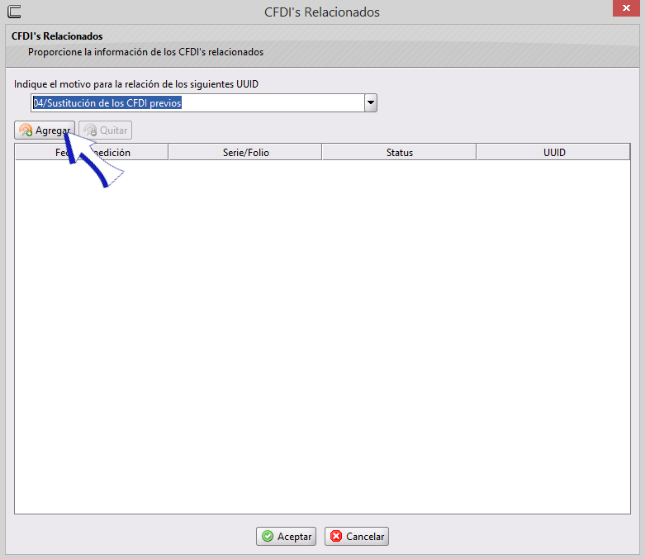Click the bold "CFDI's Relacionados" heading
This screenshot has width=645, height=559.
[x=57, y=36]
